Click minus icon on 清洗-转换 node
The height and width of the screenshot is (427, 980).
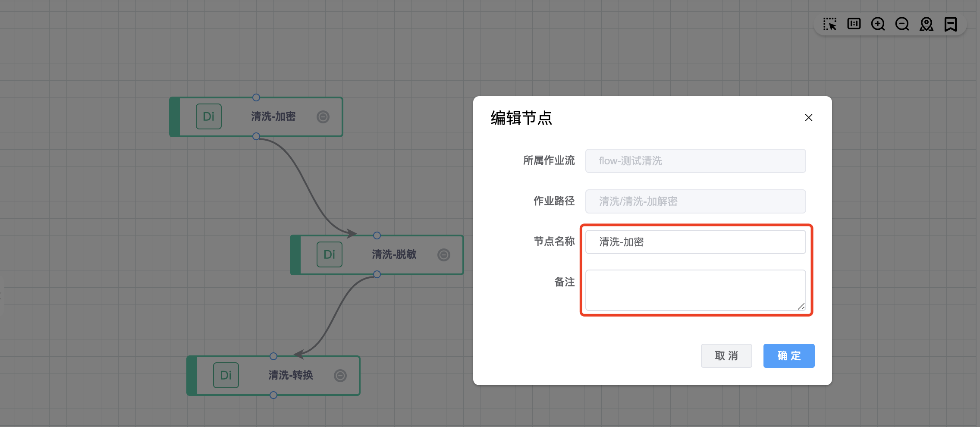click(x=340, y=376)
